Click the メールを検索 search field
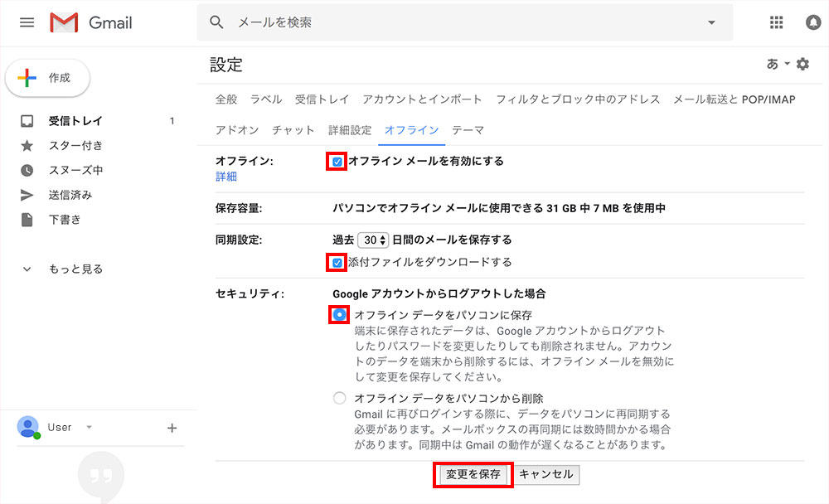This screenshot has height=504, width=829. [x=464, y=22]
